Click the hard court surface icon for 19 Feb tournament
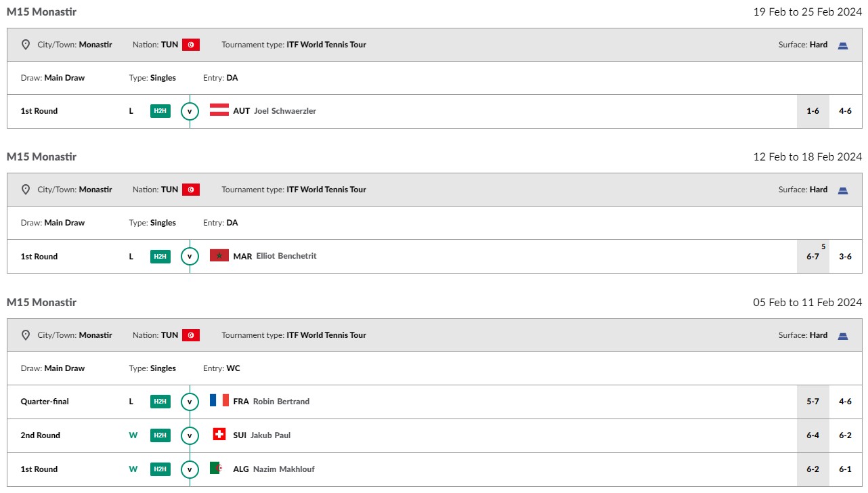 point(843,45)
